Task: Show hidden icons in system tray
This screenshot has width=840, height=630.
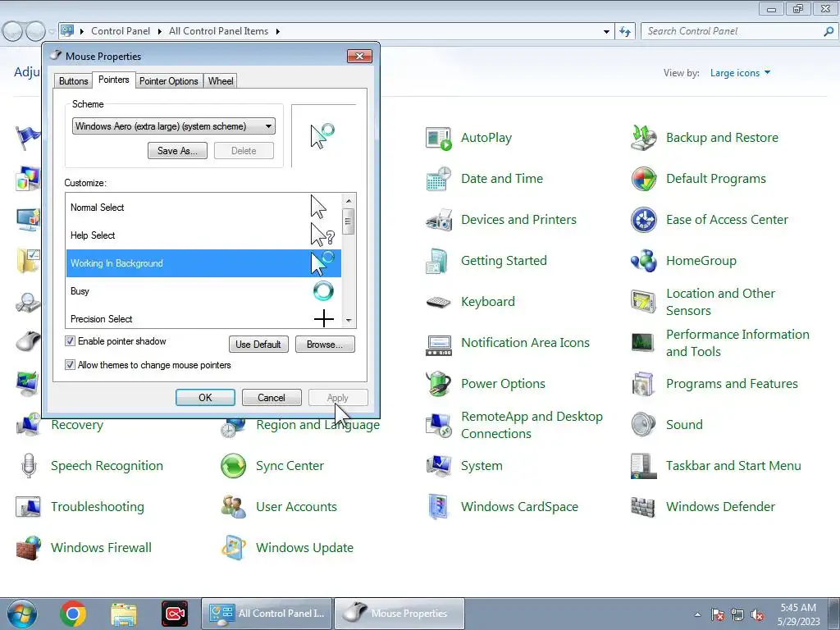Action: click(x=697, y=614)
